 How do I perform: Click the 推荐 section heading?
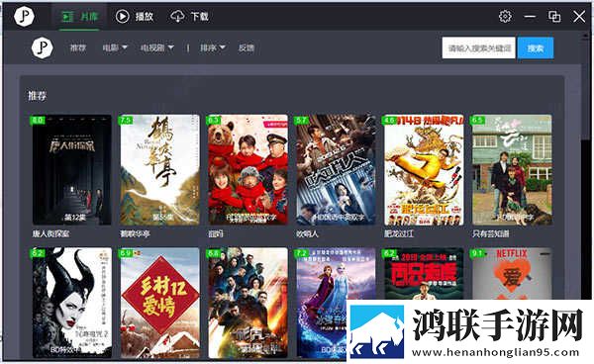37,96
